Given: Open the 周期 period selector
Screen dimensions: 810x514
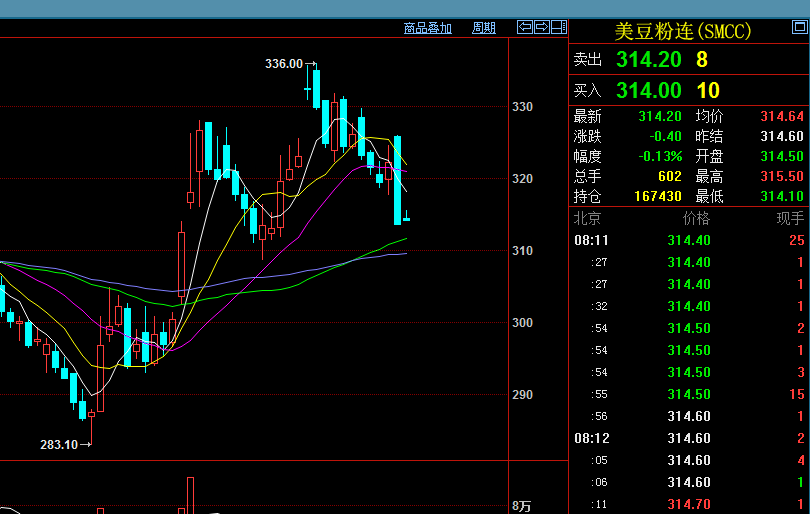Looking at the screenshot, I should pyautogui.click(x=483, y=28).
